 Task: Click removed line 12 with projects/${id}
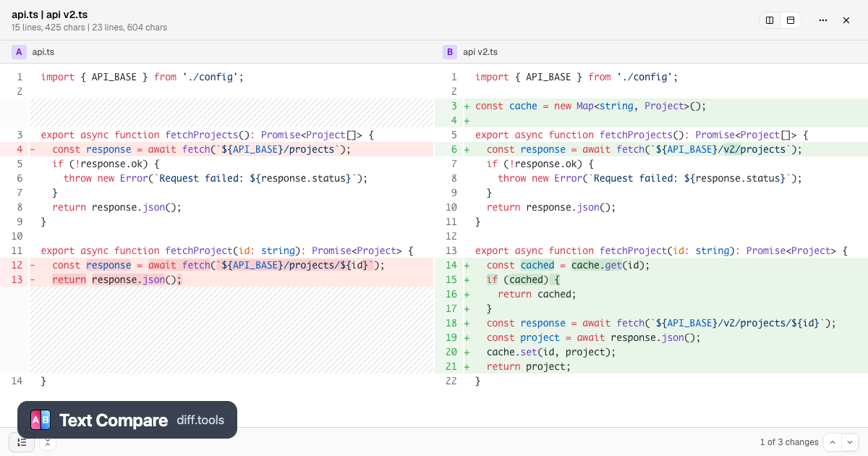click(218, 265)
